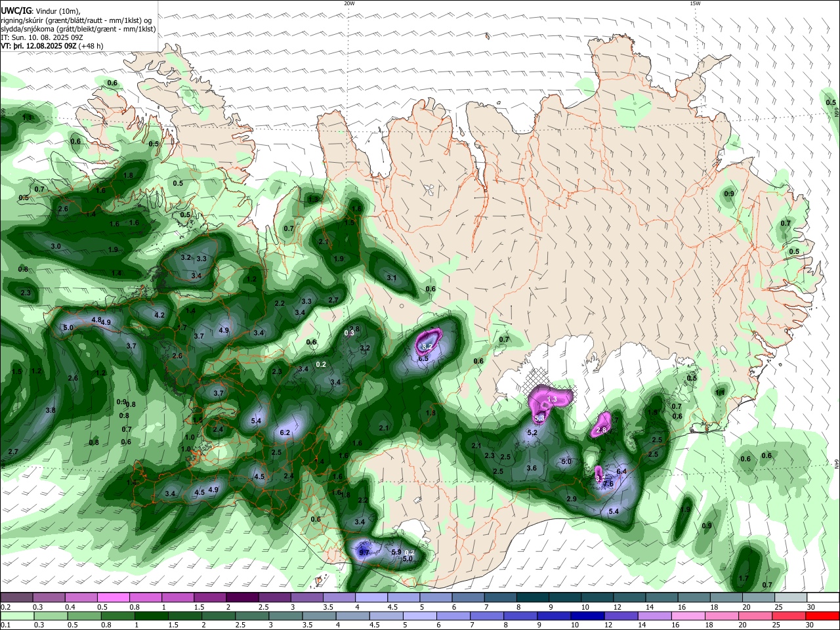840x630 pixels.
Task: Select the pale grey snow swatch at 25
Action: click(791, 597)
